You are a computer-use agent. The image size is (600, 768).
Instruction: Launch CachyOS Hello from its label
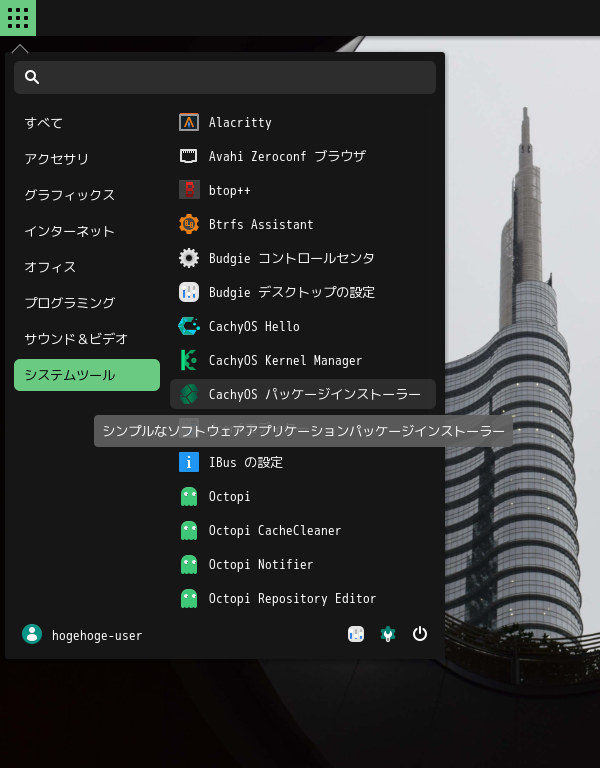point(254,326)
